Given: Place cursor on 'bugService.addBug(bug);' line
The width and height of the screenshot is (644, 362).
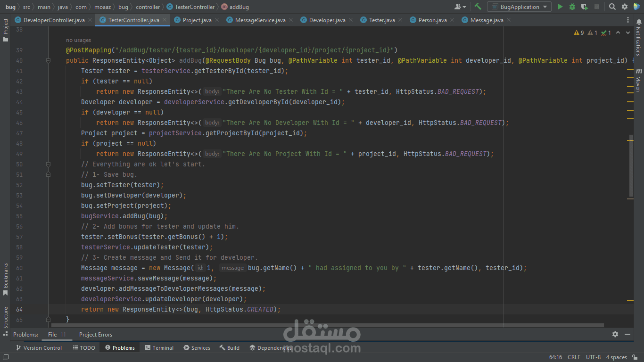Looking at the screenshot, I should [124, 216].
